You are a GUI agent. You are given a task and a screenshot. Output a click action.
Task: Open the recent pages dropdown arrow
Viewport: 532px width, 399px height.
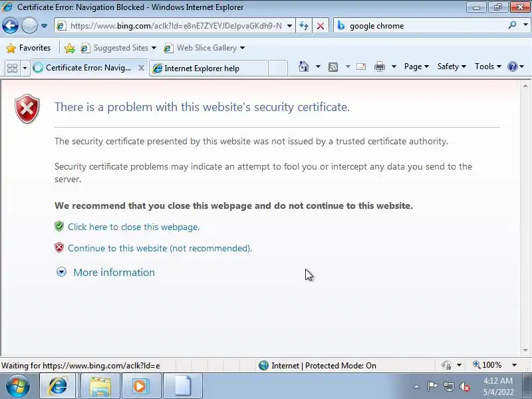(x=44, y=26)
